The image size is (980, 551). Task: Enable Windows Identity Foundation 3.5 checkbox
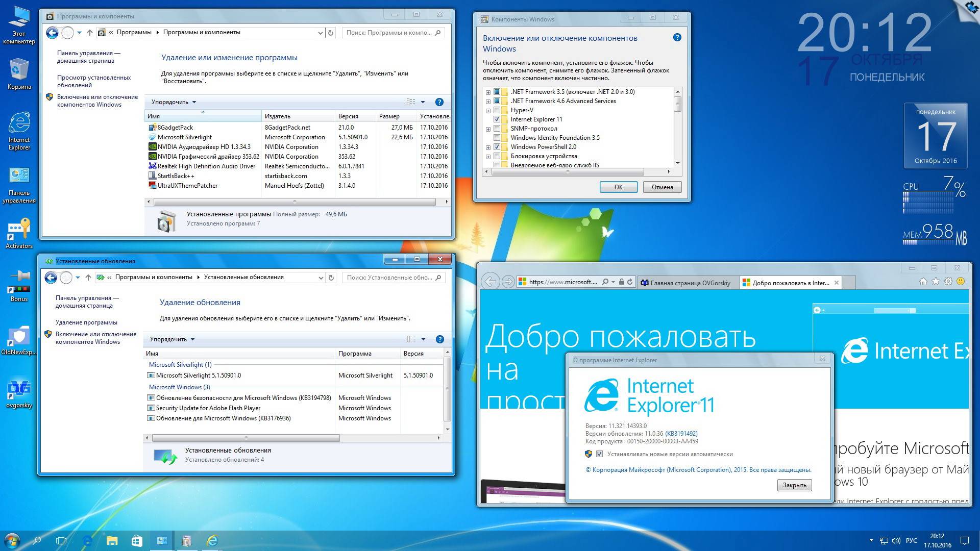point(497,138)
